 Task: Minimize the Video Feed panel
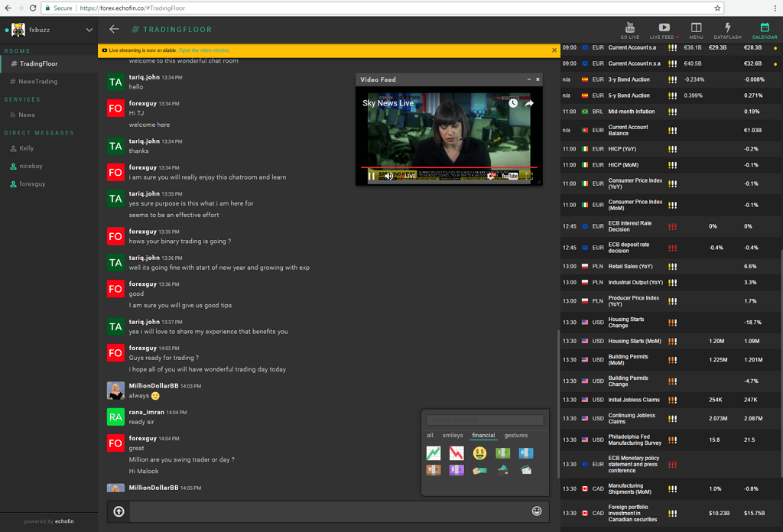pyautogui.click(x=529, y=79)
